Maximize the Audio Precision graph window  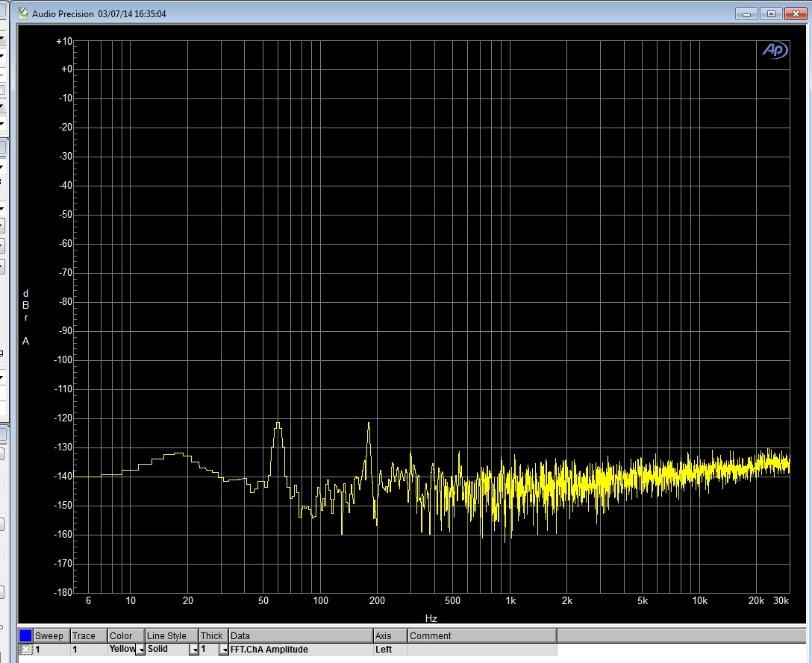[771, 14]
